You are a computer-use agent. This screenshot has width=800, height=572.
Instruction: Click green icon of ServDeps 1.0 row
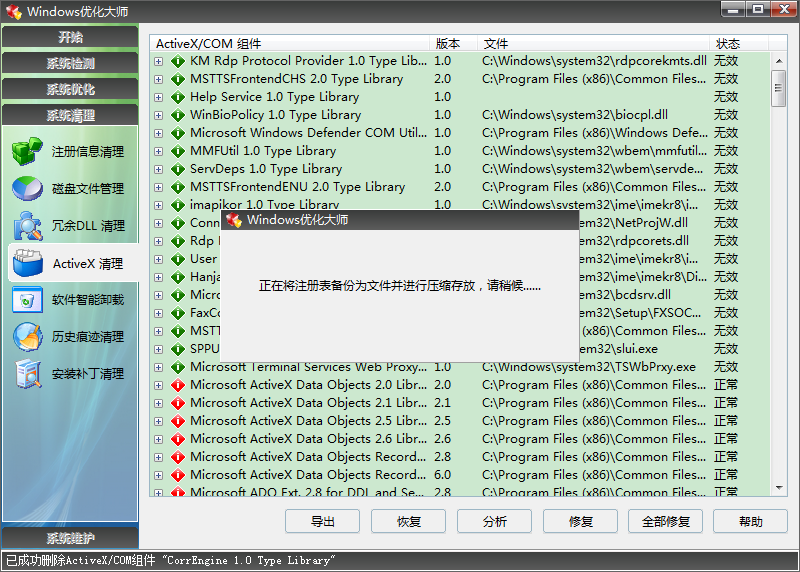coord(178,169)
